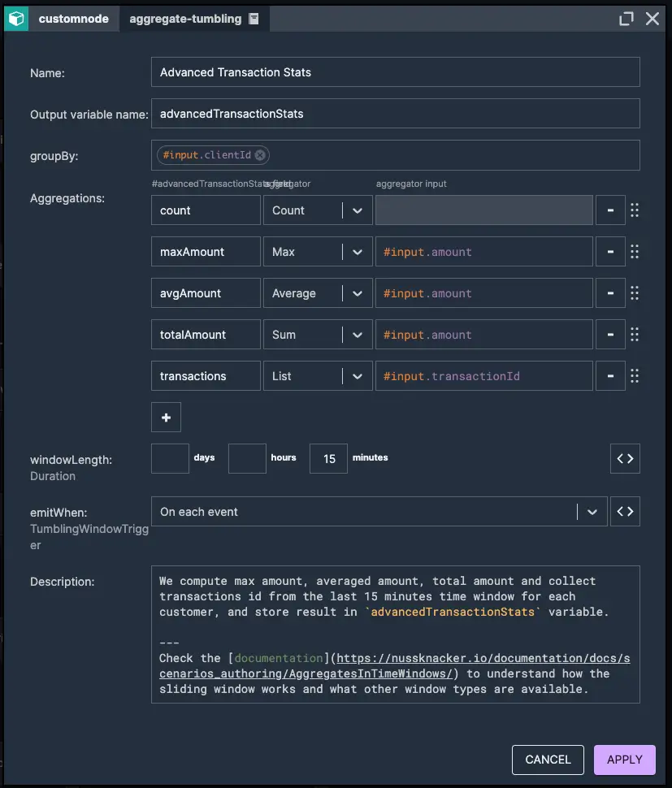Switch emitWhen to expression editor mode

[625, 512]
